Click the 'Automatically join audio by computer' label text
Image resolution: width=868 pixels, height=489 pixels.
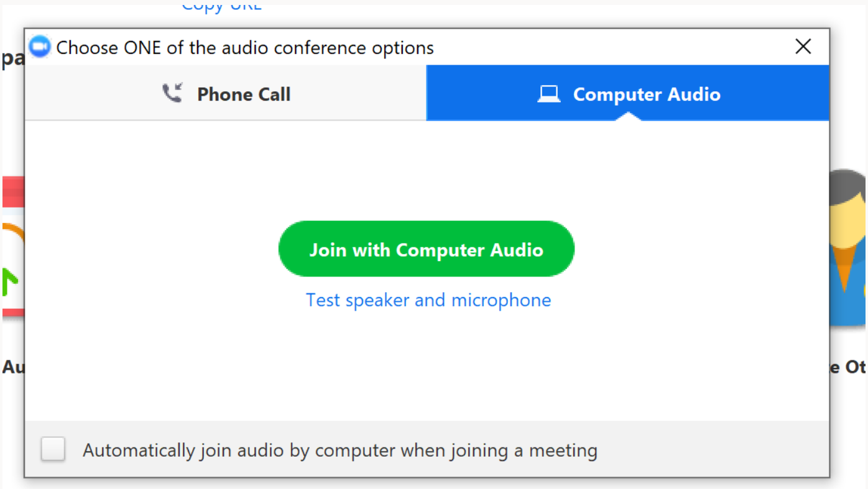point(340,450)
